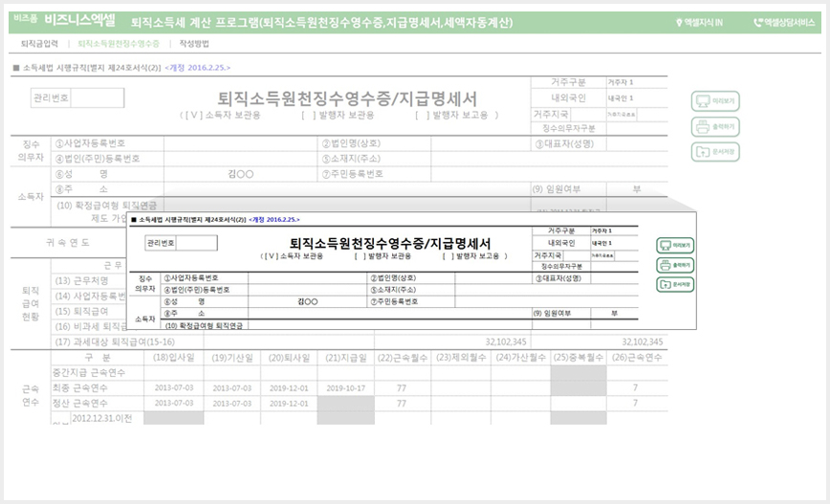Switch to the 퇴직금입력 tab
Screen dimensions: 830x504
[39, 43]
